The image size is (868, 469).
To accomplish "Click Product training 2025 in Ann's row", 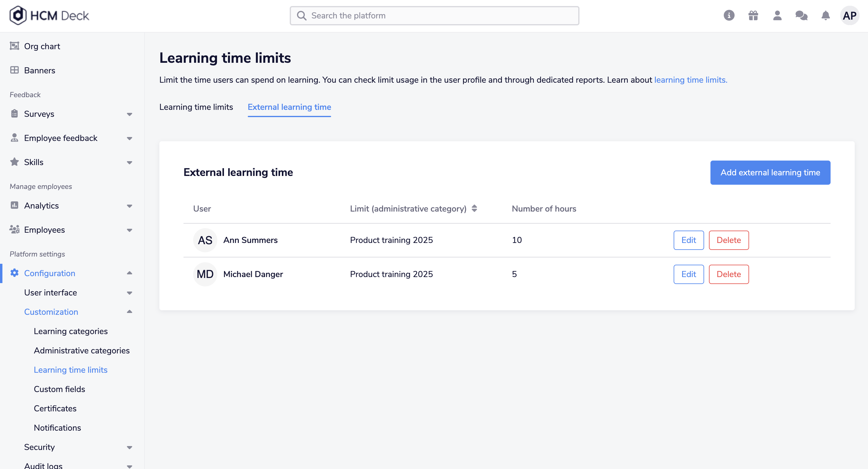I will pyautogui.click(x=391, y=240).
